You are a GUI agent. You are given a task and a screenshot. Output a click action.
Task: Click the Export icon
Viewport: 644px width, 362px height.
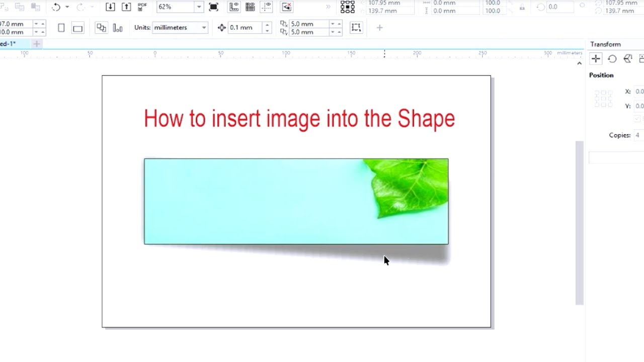tap(126, 7)
